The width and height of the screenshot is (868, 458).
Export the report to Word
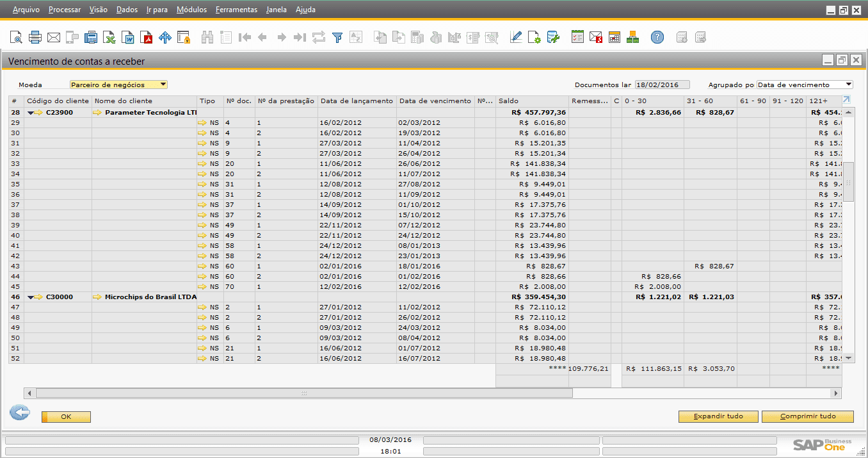(128, 37)
